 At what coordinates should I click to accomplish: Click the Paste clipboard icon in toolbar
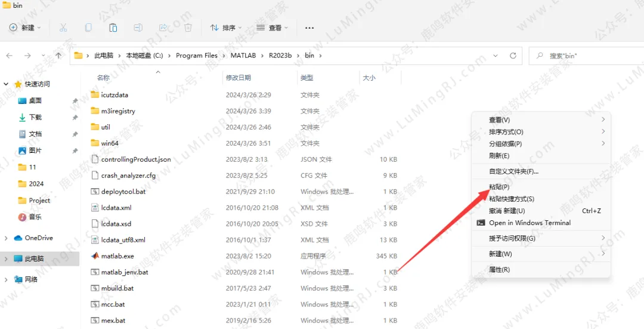coord(113,27)
